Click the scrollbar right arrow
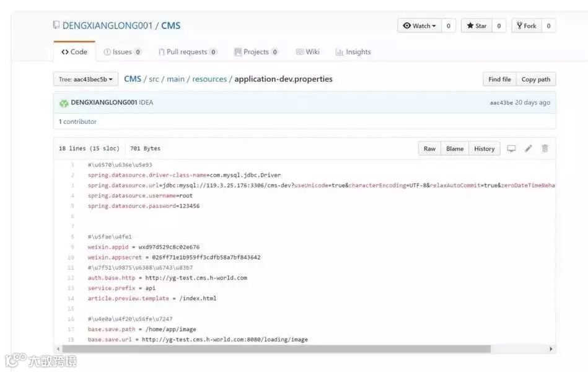The height and width of the screenshot is (372, 588). (551, 349)
